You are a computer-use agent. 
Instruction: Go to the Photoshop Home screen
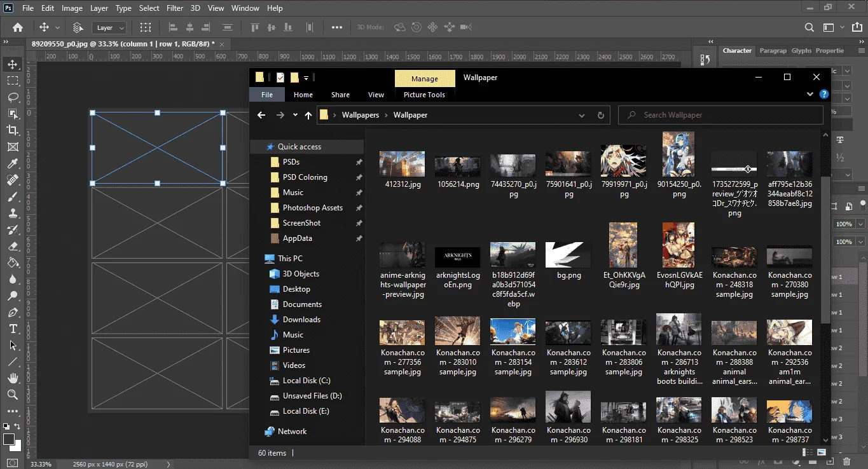click(18, 27)
